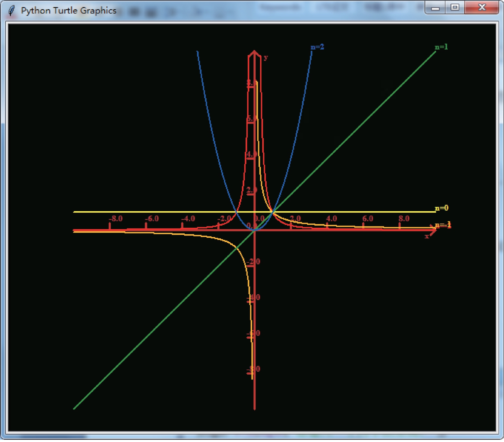
Task: Click the 'n=-1' label near x-axis end
Action: [443, 225]
